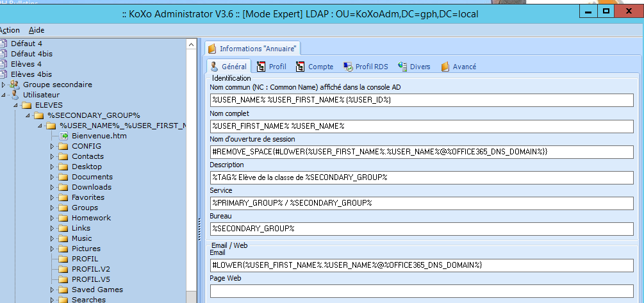Click the Service input field
The height and width of the screenshot is (303, 644).
[x=422, y=203]
